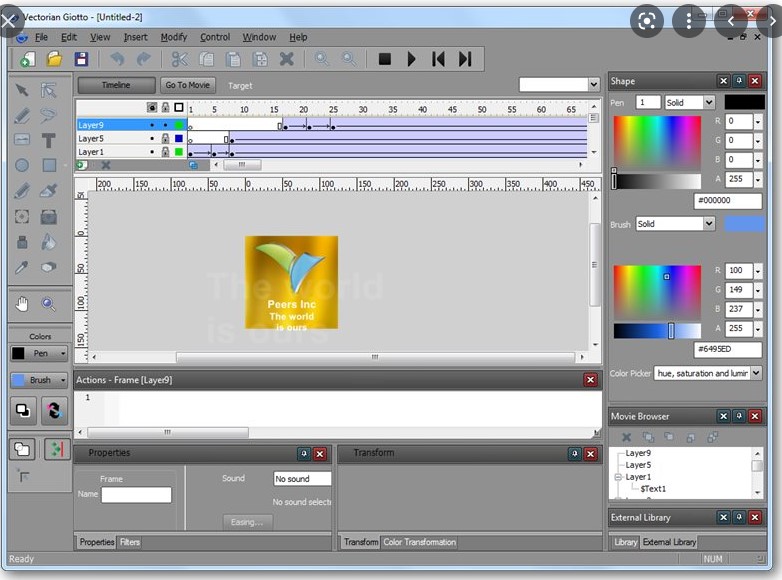
Task: Save the movie with the floppy icon
Action: click(x=81, y=59)
